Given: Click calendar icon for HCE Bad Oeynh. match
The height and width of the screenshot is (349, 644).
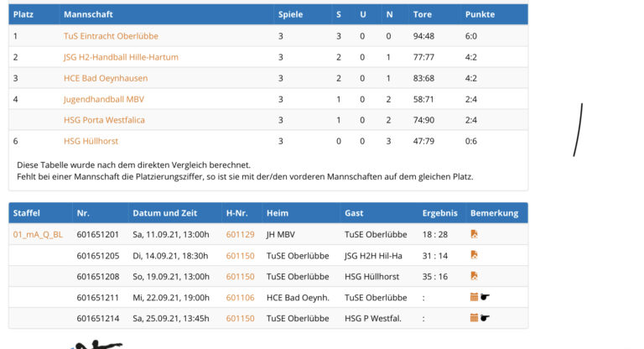Looking at the screenshot, I should [474, 297].
